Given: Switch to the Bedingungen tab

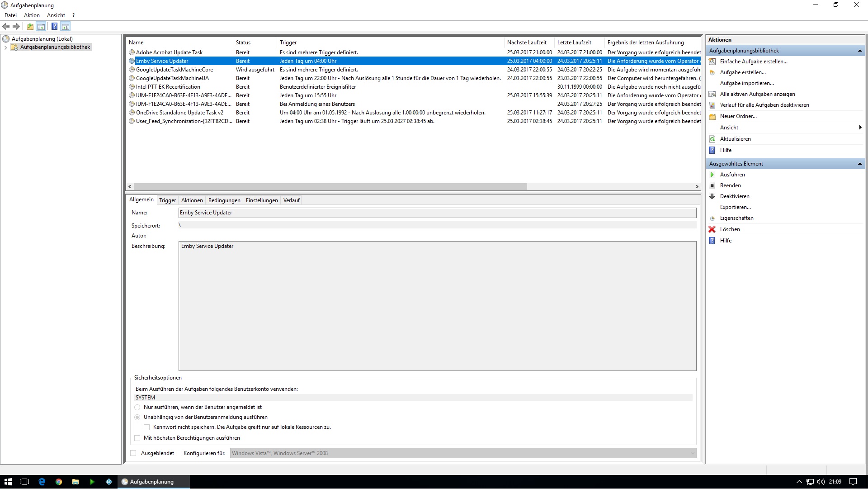Looking at the screenshot, I should (224, 200).
